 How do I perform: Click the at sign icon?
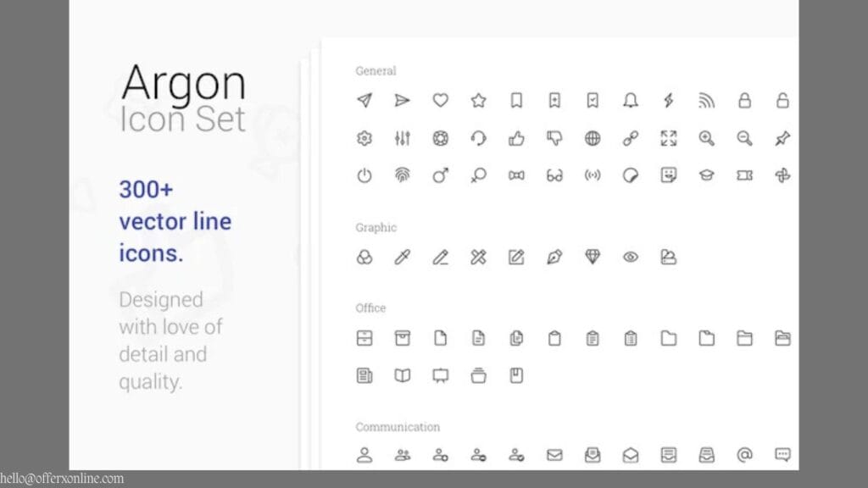point(744,455)
